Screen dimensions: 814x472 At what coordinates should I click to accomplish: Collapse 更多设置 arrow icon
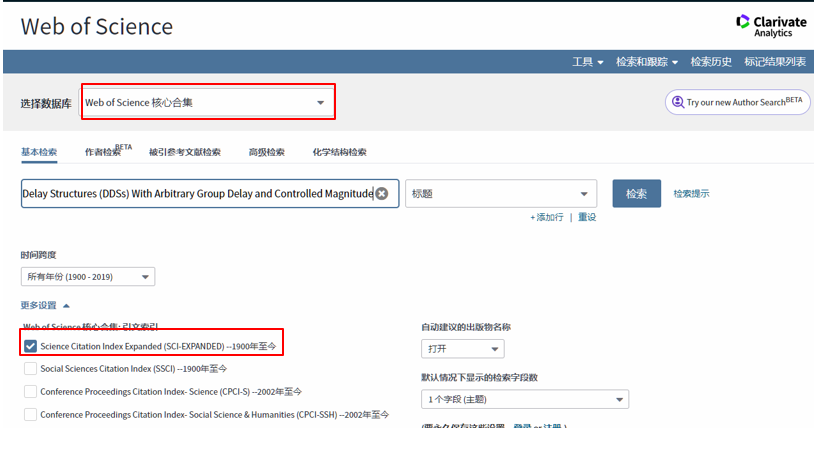[67, 305]
